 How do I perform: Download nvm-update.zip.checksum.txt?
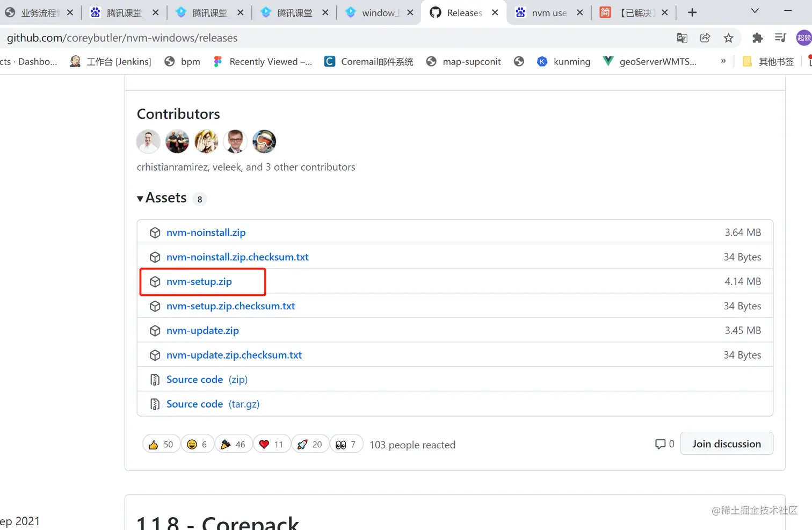pos(234,355)
